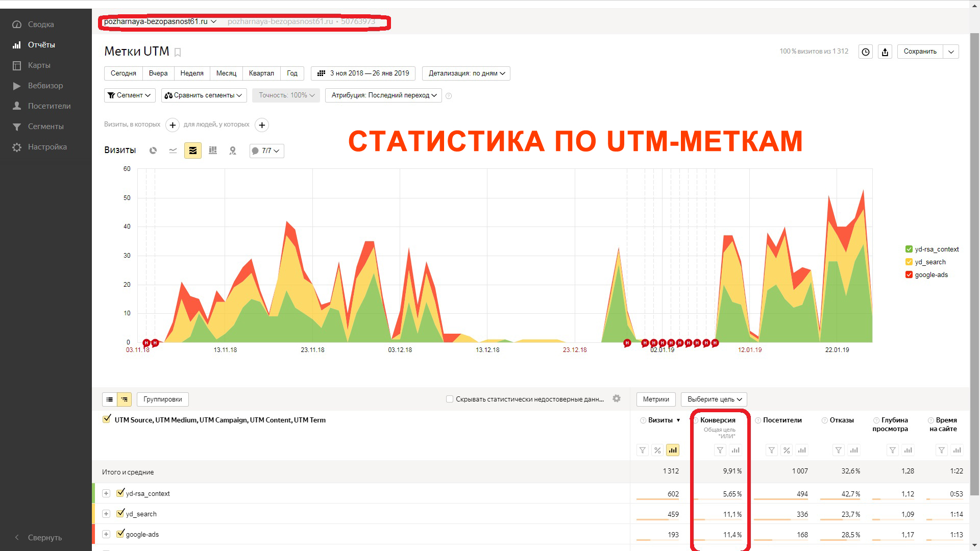Screen dimensions: 980x551
Task: Open Детализация: по дням dropdown
Action: click(467, 73)
